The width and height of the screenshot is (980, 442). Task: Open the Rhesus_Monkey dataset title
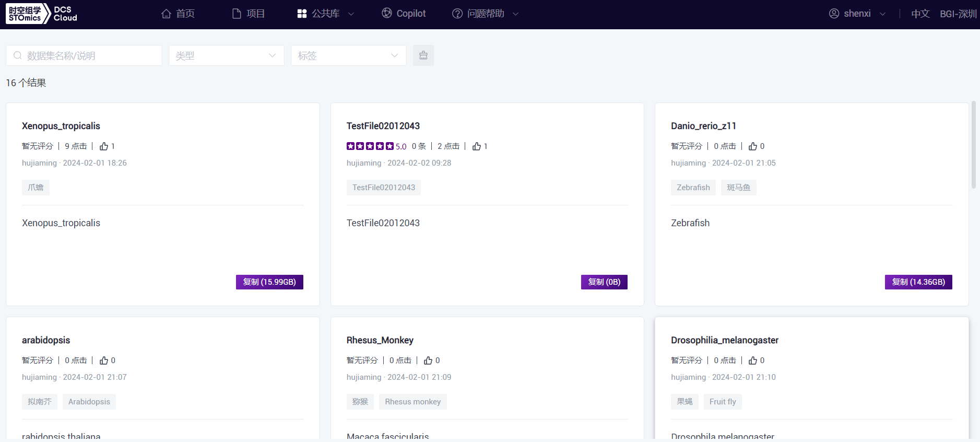coord(380,340)
